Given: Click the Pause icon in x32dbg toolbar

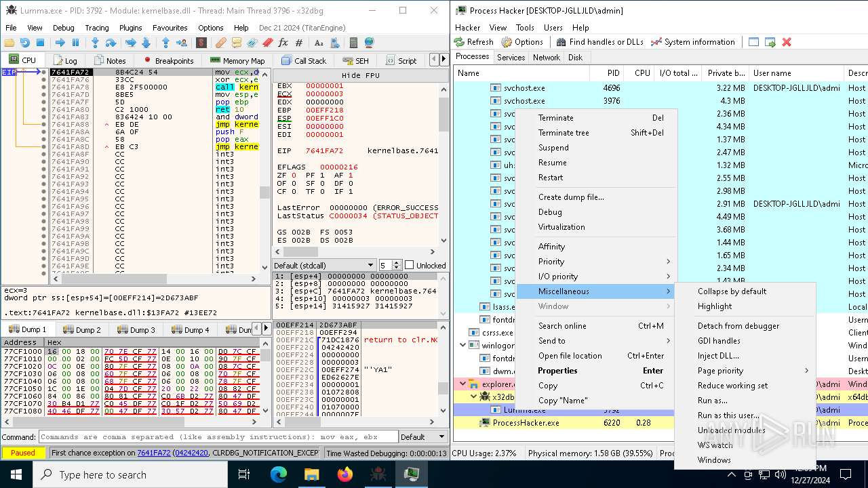Looking at the screenshot, I should 76,43.
